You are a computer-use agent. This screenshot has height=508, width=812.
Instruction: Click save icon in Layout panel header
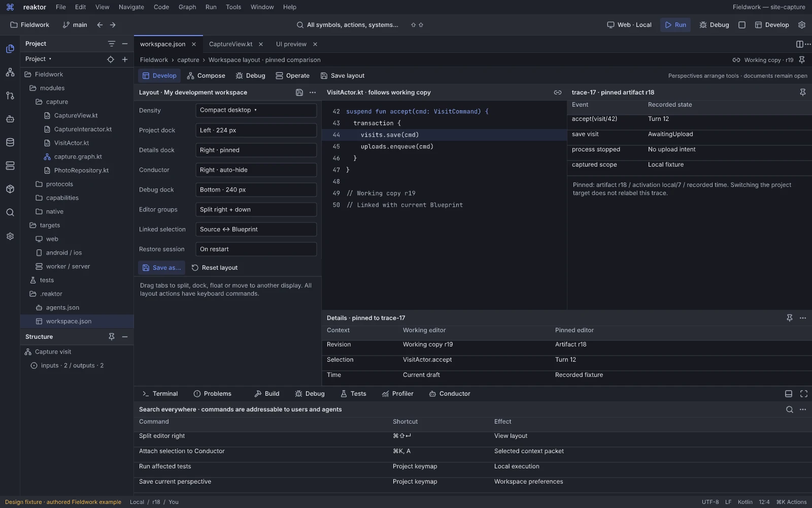[299, 92]
